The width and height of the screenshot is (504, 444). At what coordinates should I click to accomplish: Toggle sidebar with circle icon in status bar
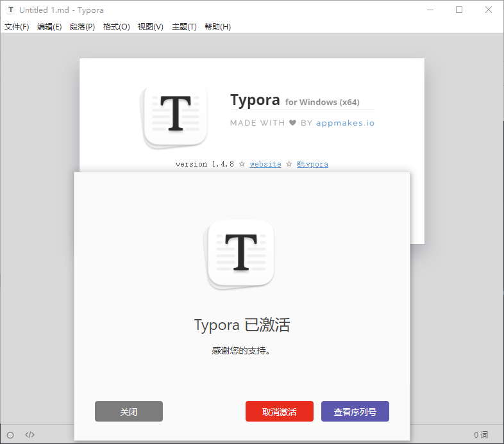(10, 435)
